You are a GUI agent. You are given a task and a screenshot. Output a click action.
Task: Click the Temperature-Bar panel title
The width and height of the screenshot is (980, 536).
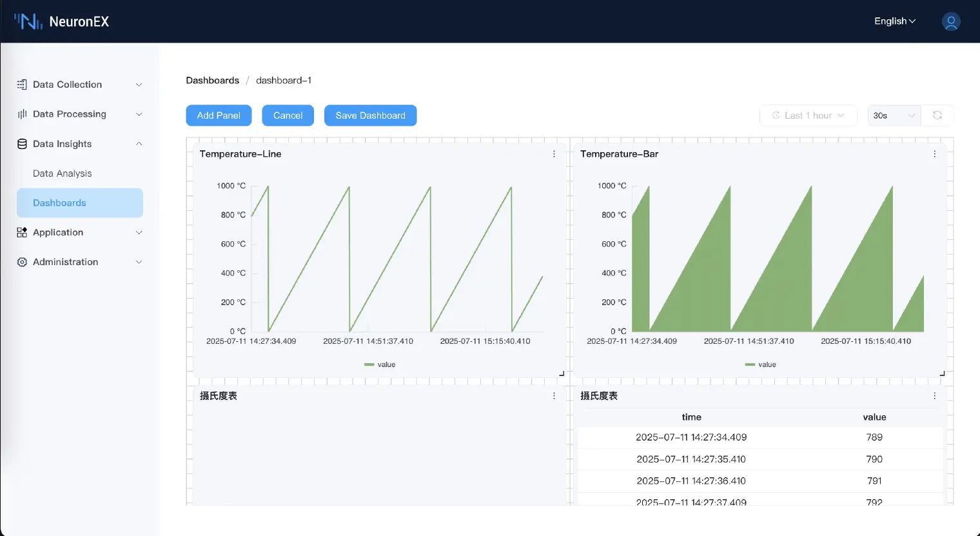coord(619,154)
